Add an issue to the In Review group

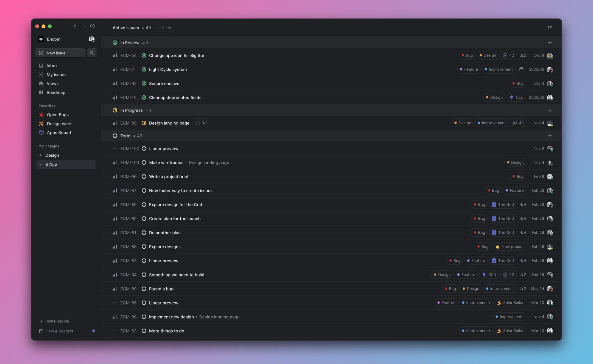click(550, 43)
